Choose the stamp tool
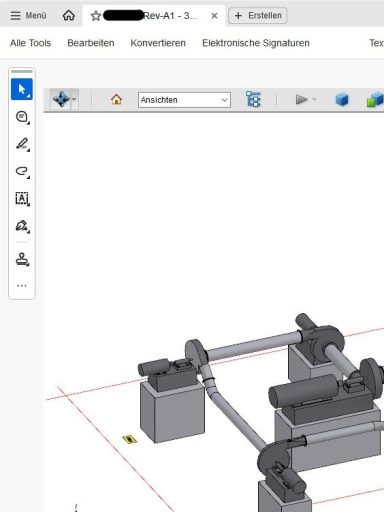The image size is (384, 512). pos(22,259)
